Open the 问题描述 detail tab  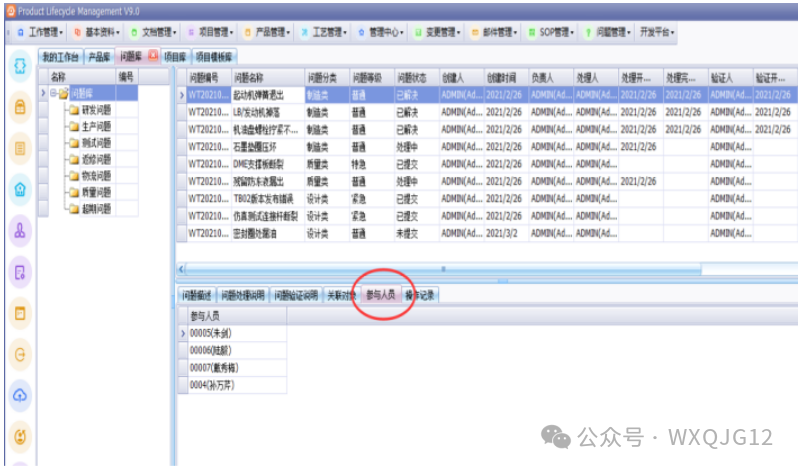click(197, 295)
